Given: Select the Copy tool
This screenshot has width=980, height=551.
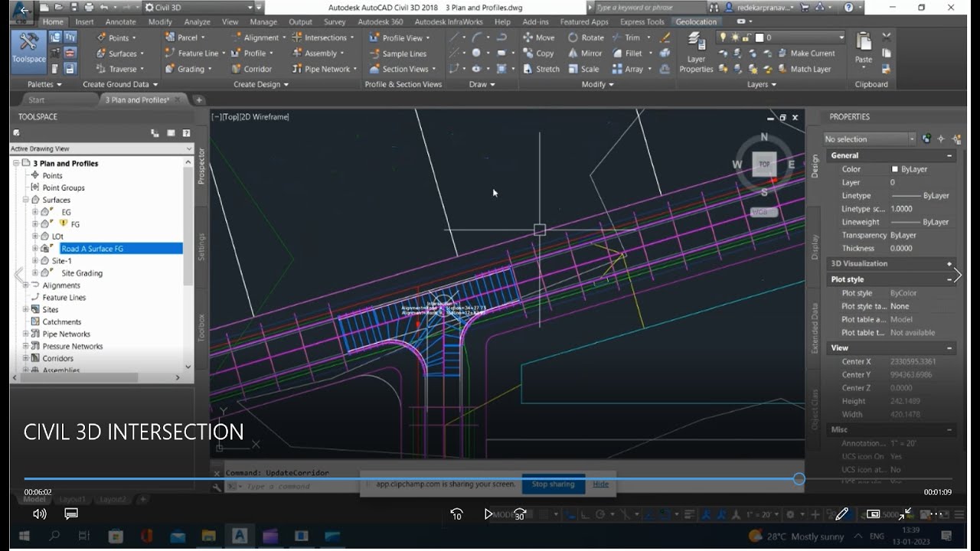Looking at the screenshot, I should 538,54.
